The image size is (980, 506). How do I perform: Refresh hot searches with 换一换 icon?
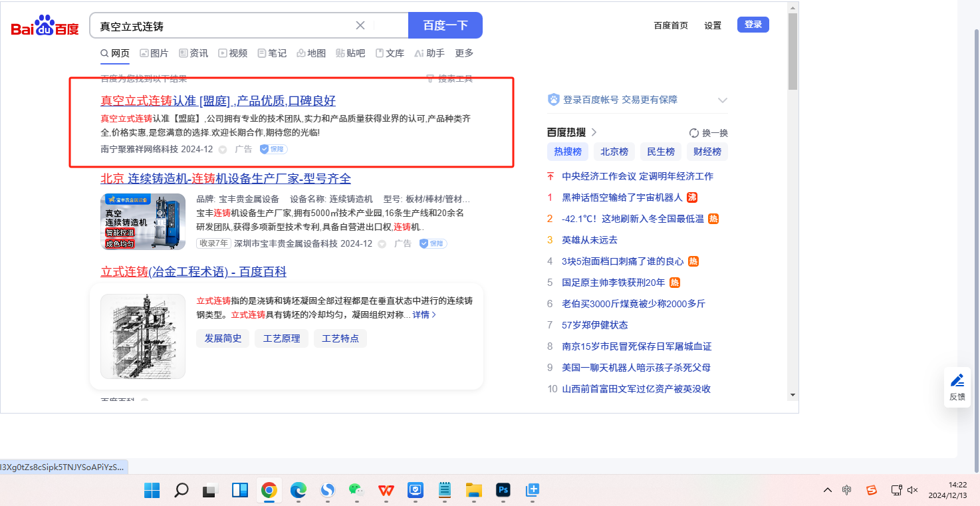[x=708, y=133]
